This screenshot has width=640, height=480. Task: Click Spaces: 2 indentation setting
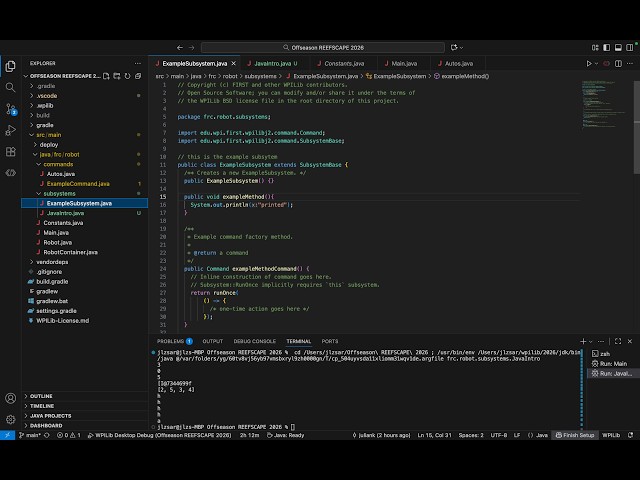tap(471, 435)
